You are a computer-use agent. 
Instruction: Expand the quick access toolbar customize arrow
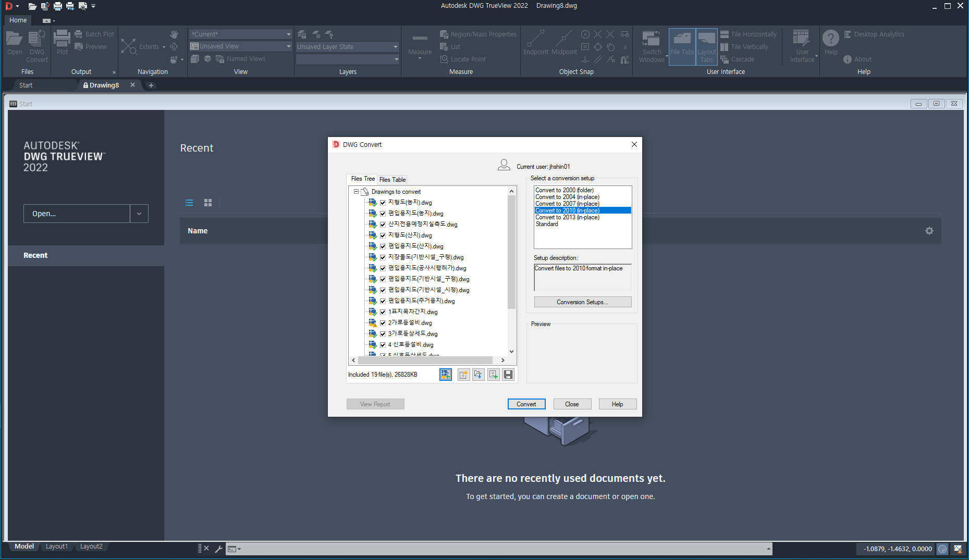coord(93,6)
